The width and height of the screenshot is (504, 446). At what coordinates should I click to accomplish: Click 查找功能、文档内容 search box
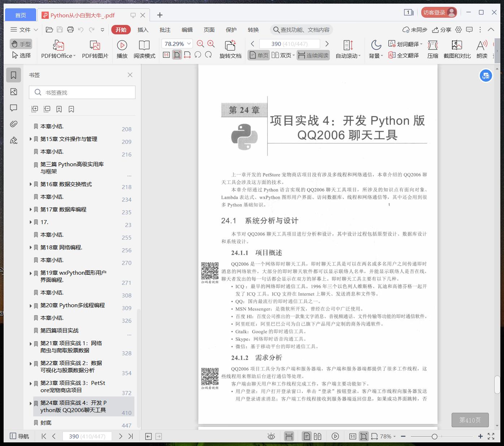click(301, 30)
